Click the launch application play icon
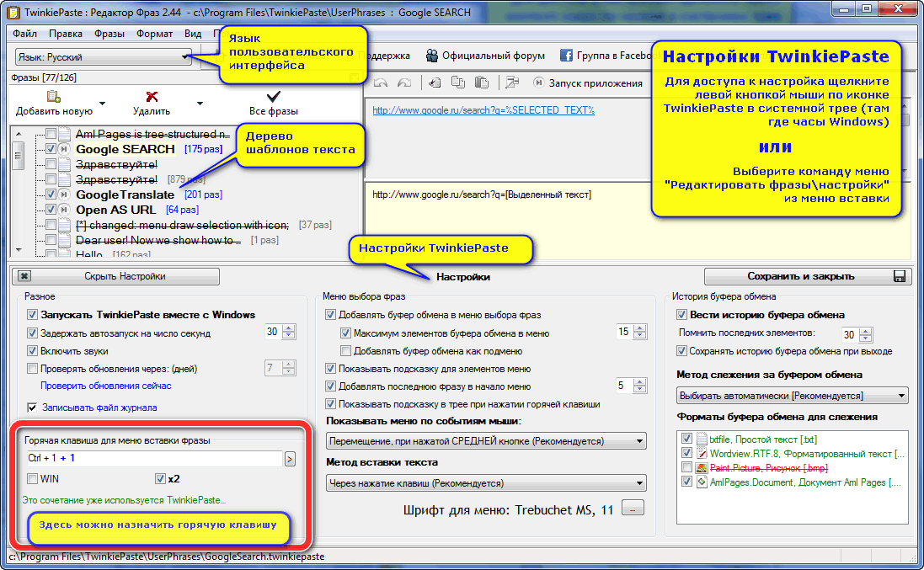This screenshot has height=570, width=924. coord(538,83)
